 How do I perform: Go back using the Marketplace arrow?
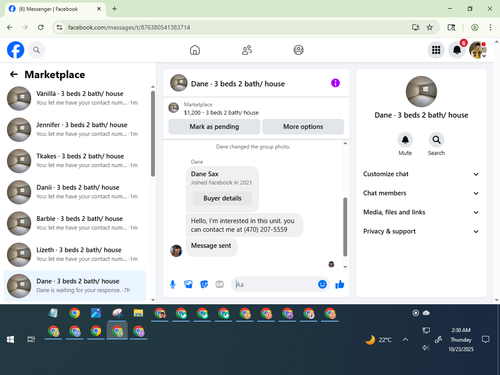[14, 74]
